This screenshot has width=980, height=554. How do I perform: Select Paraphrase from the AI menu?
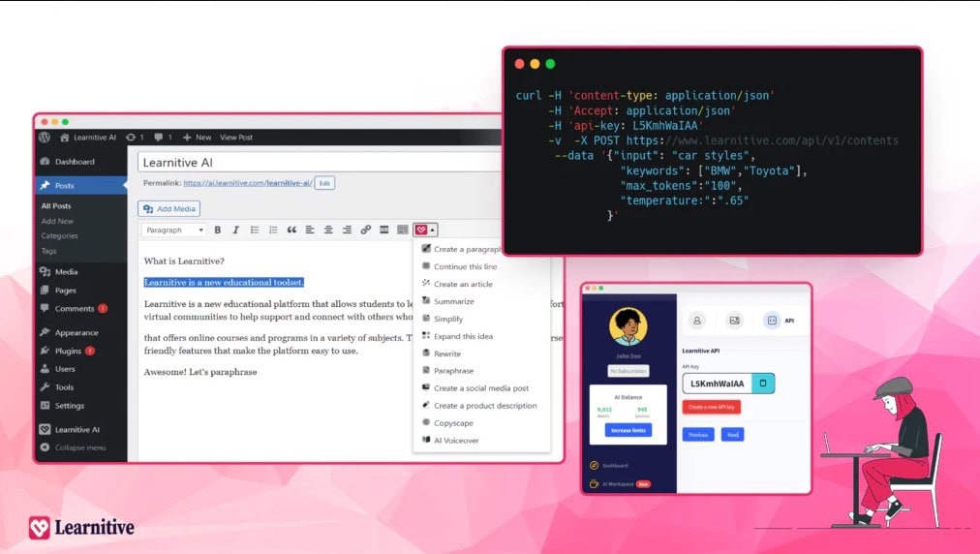[453, 371]
